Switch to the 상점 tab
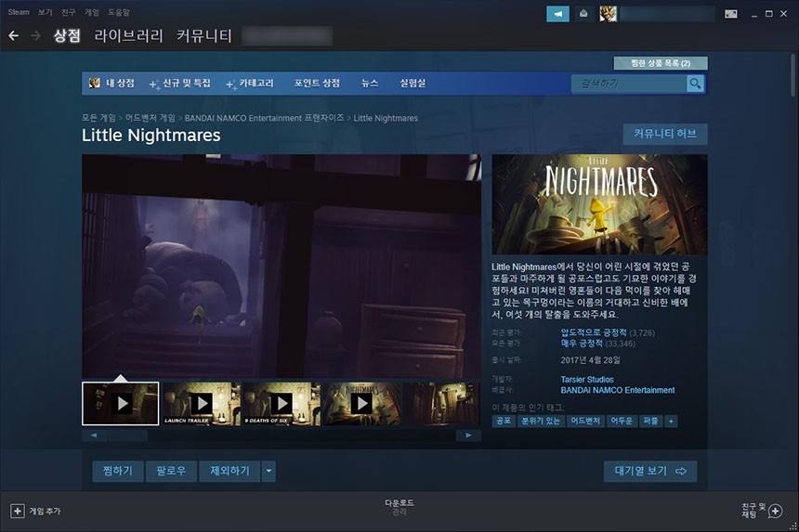 pyautogui.click(x=67, y=35)
